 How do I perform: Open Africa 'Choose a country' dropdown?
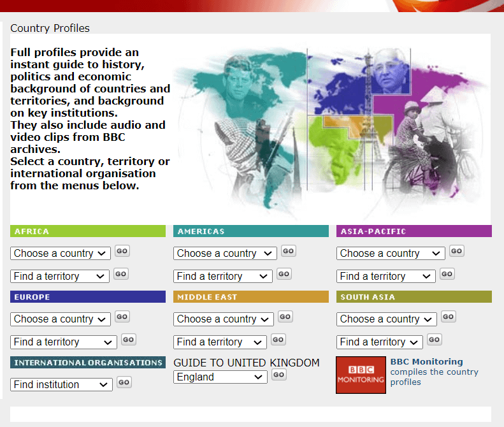click(61, 254)
